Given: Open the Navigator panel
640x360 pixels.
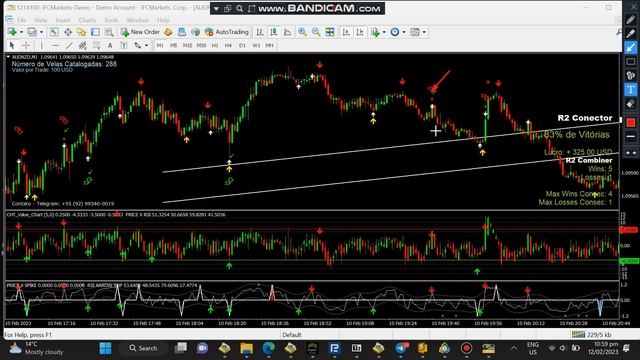Looking at the screenshot, I should [82, 32].
